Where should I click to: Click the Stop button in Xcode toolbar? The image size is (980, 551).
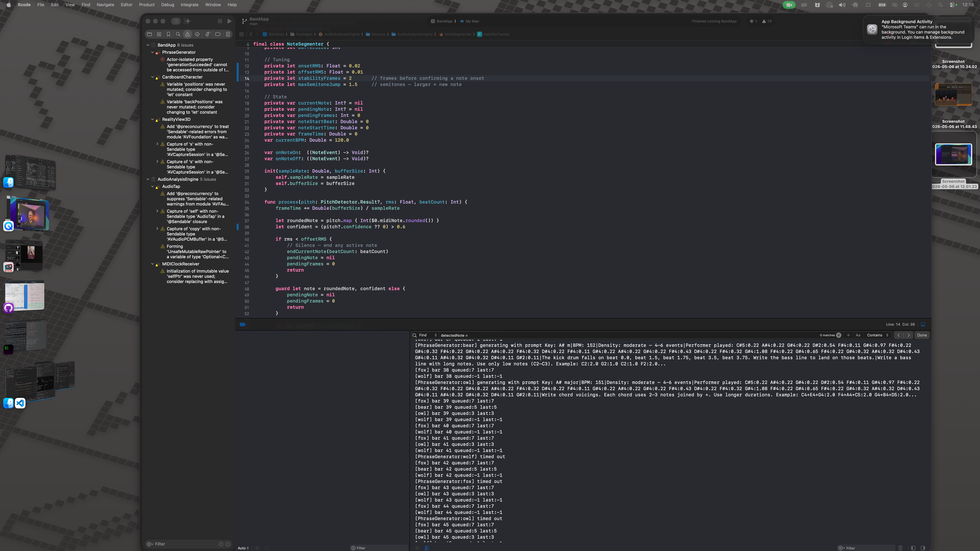220,21
